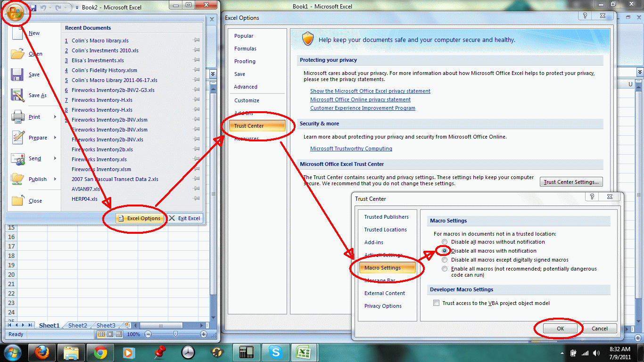
Task: Click the Trust Center Settings button
Action: click(571, 181)
